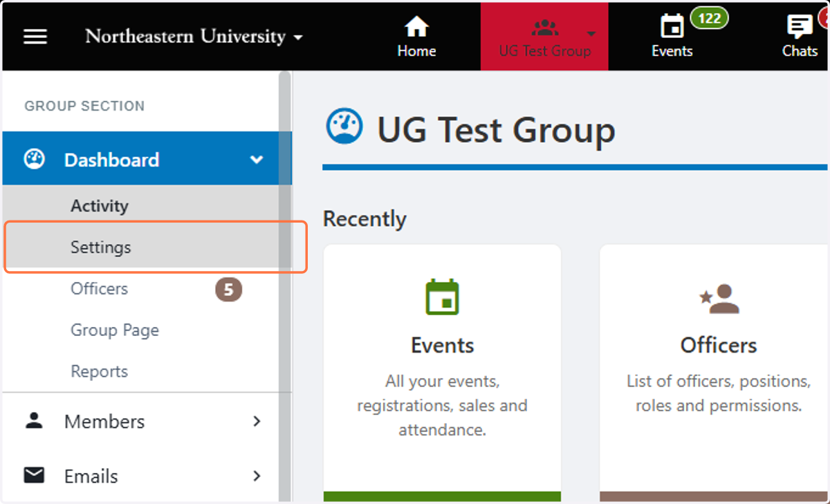Open Reports in the sidebar
The image size is (830, 504).
pos(99,371)
